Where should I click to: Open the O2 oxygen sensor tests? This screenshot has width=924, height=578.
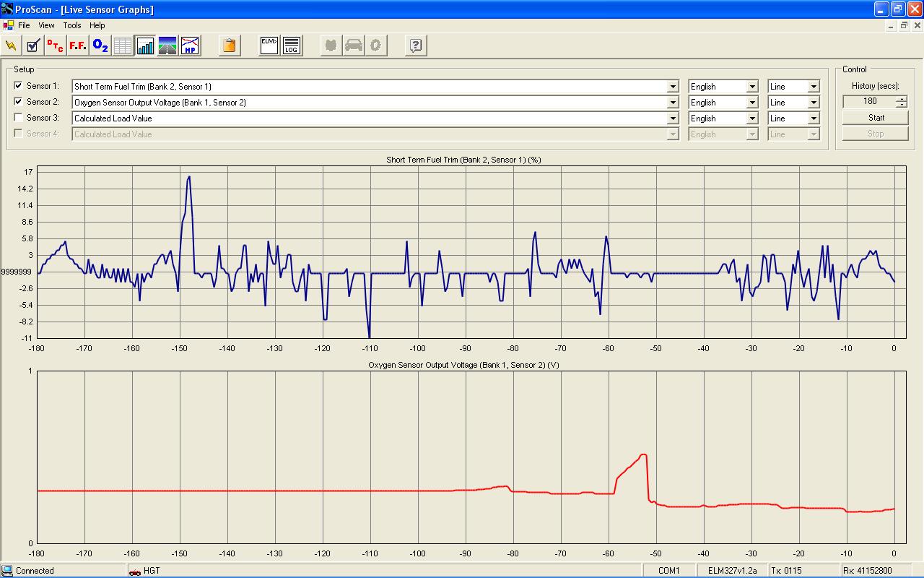point(100,46)
